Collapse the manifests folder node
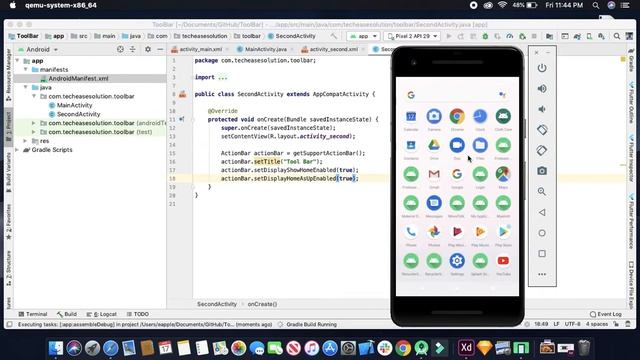The image size is (640, 360). click(x=26, y=69)
